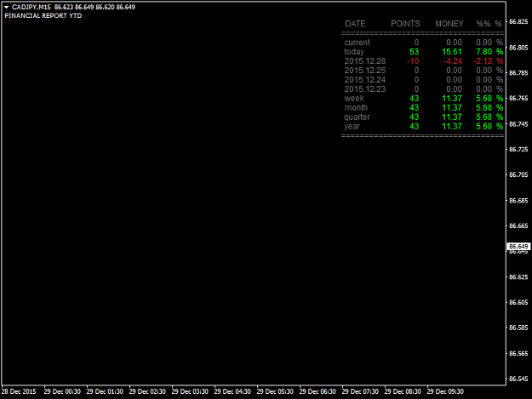Select the 2015.12.24 date row

click(x=364, y=80)
